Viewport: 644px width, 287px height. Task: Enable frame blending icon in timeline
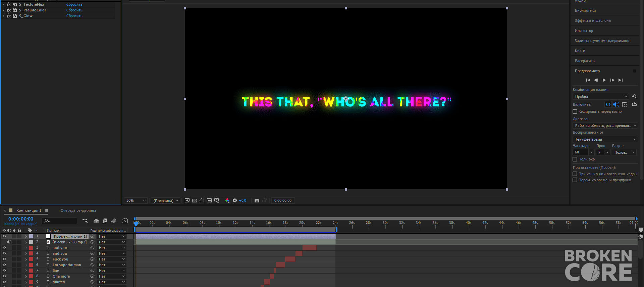point(105,221)
